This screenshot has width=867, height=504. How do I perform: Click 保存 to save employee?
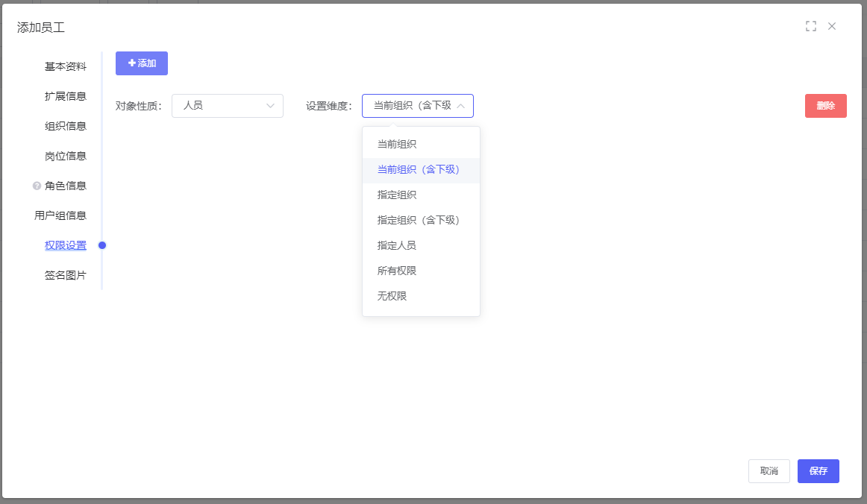(818, 471)
